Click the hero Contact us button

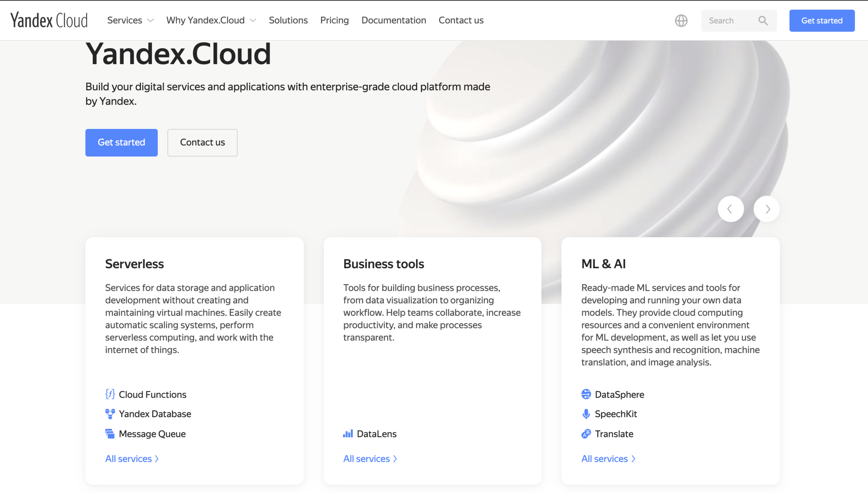[x=202, y=142]
